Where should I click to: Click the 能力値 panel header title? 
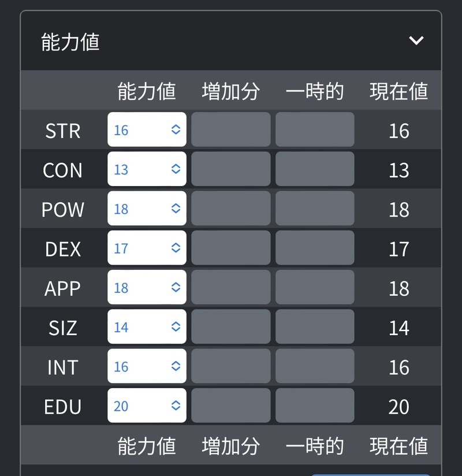click(70, 42)
